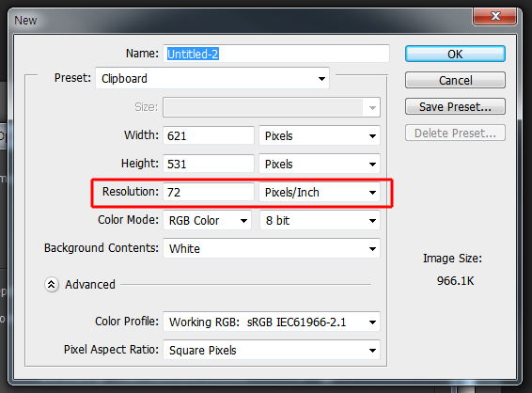Viewport: 532px width, 393px height.
Task: Click the OK button
Action: [x=455, y=54]
